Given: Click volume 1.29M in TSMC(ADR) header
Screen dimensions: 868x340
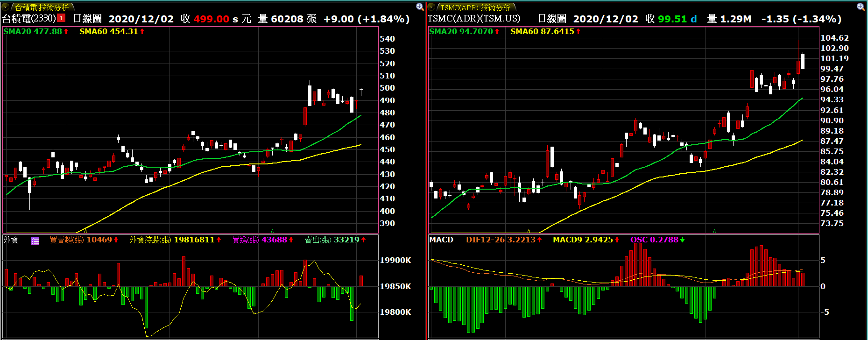Looking at the screenshot, I should tap(736, 19).
